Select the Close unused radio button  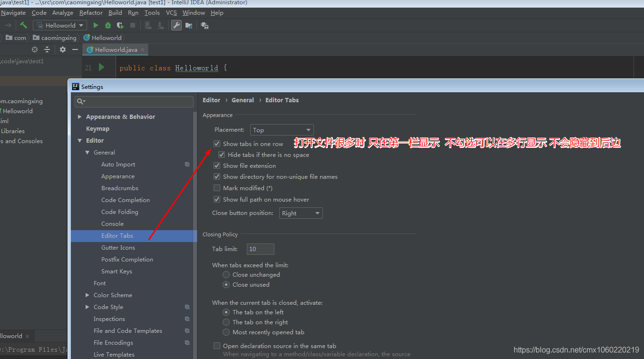point(226,284)
